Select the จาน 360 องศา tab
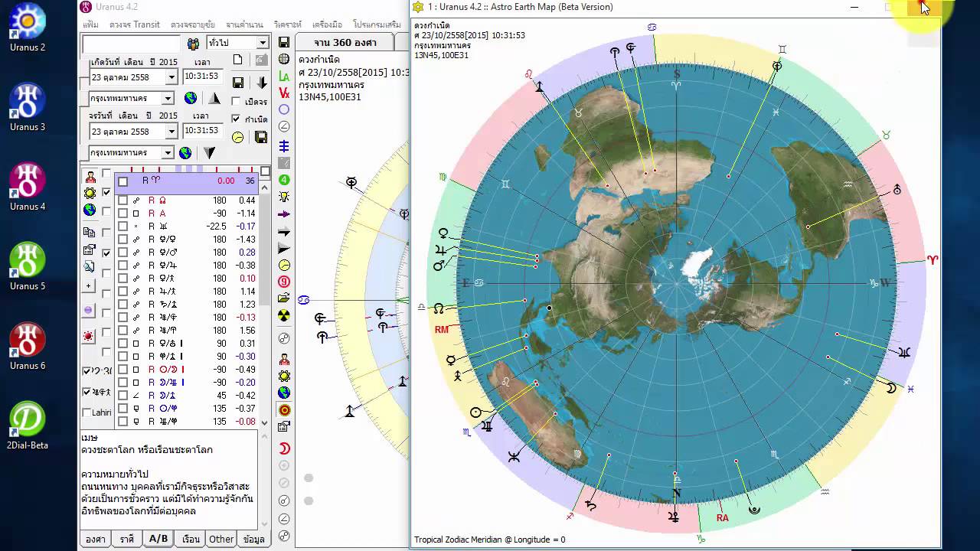Viewport: 980px width, 551px height. click(344, 43)
